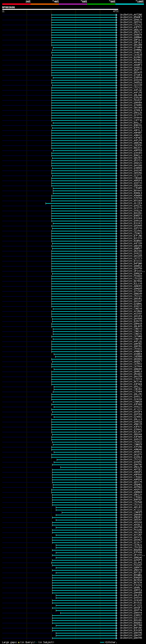The height and width of the screenshot is (644, 146).
Task: Click the green ~80% identity legend segment
Action: click(x=101, y=4)
